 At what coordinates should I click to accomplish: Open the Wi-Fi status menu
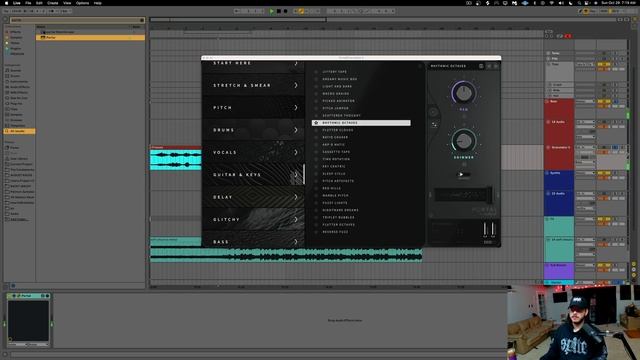coord(552,3)
